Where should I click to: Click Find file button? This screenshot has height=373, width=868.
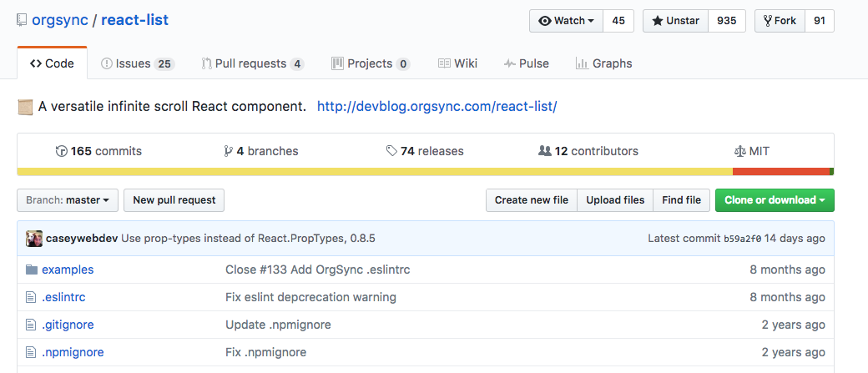[x=681, y=200]
